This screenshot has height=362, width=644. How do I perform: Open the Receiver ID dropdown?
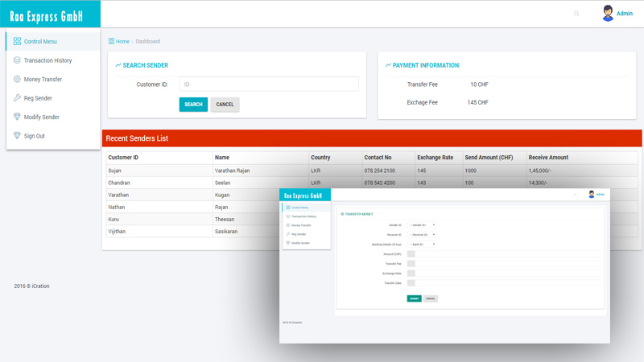point(422,235)
